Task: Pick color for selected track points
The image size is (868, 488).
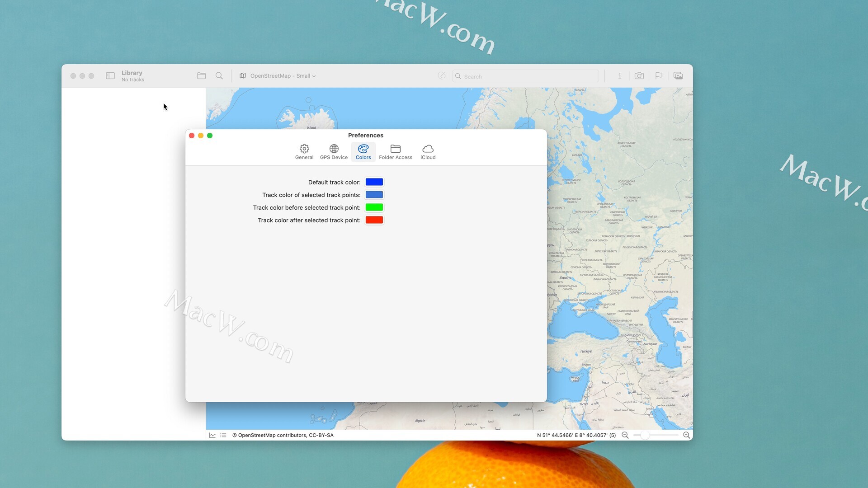Action: 374,195
